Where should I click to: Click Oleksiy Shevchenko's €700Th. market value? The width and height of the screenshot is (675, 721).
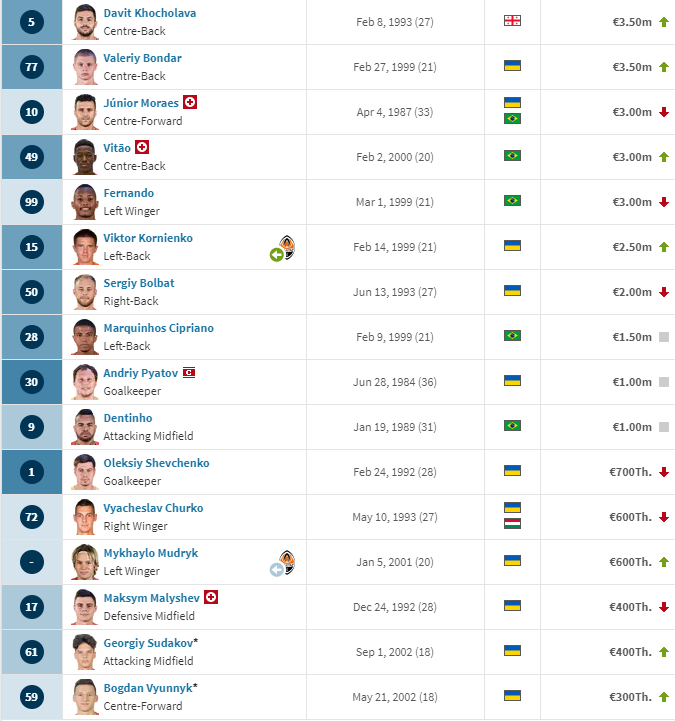[x=630, y=471]
